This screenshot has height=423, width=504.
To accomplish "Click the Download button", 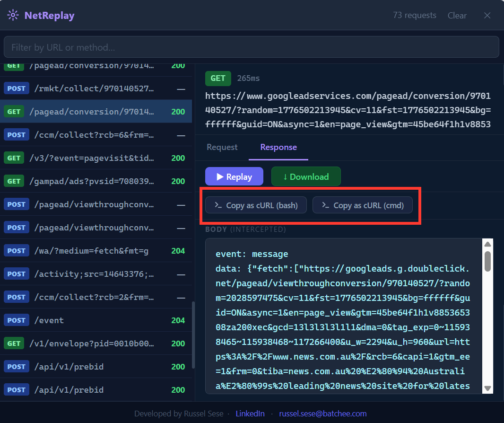I will [306, 176].
